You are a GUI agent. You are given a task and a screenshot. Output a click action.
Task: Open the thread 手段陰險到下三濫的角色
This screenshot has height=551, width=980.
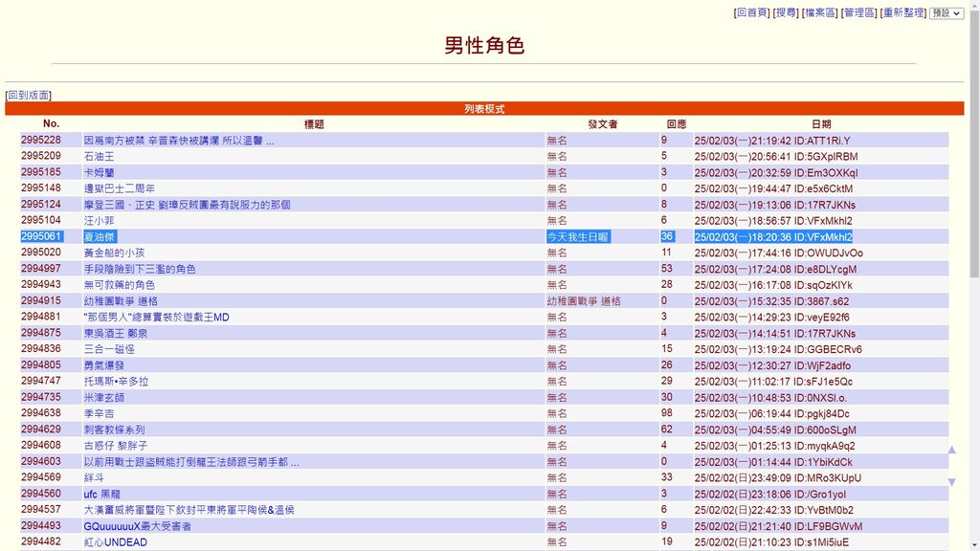click(x=140, y=269)
